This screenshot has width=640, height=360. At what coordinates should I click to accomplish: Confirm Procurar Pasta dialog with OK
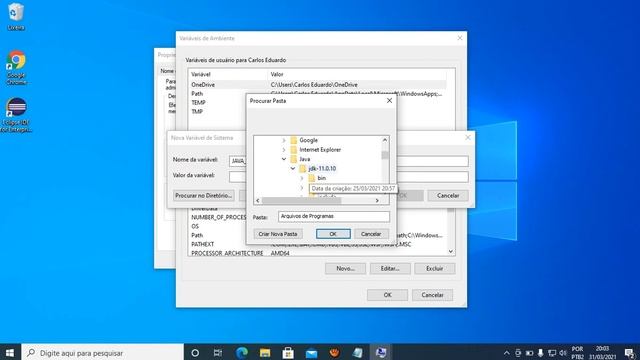[x=333, y=234]
